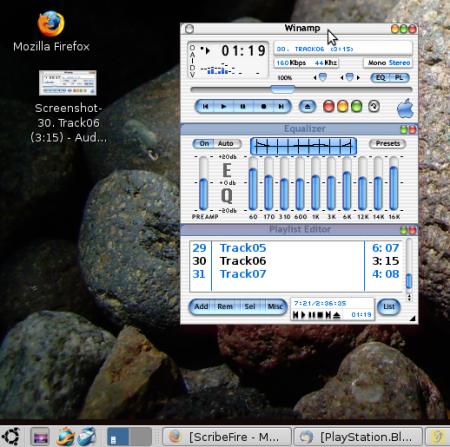The height and width of the screenshot is (447, 450).
Task: Click the red round button beside Eject
Action: coord(329,106)
